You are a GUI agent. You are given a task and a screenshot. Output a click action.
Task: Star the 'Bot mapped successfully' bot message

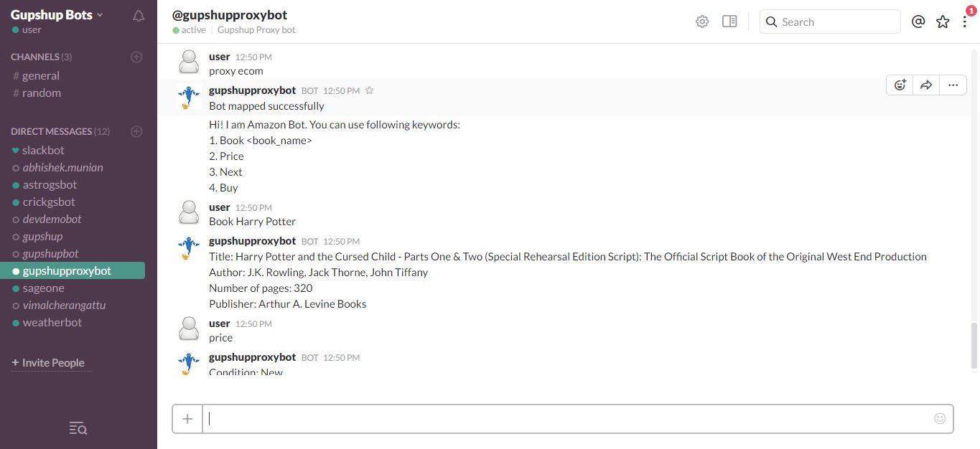click(x=369, y=90)
